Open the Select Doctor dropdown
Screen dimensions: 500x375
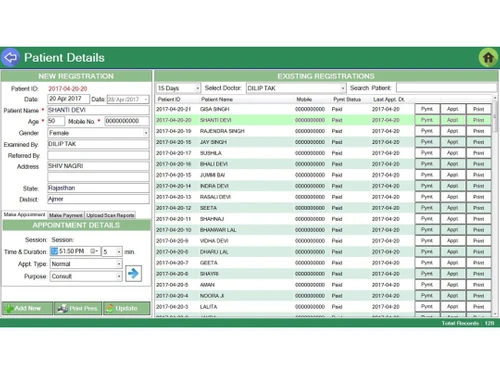[343, 88]
